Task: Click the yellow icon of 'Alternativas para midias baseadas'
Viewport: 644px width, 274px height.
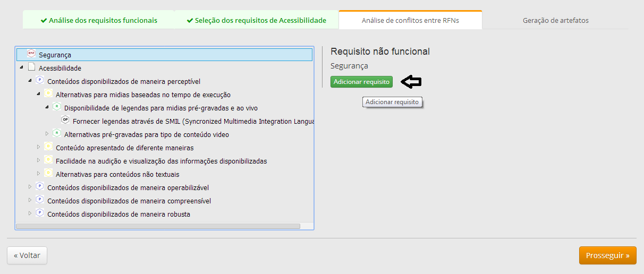Action: click(48, 93)
